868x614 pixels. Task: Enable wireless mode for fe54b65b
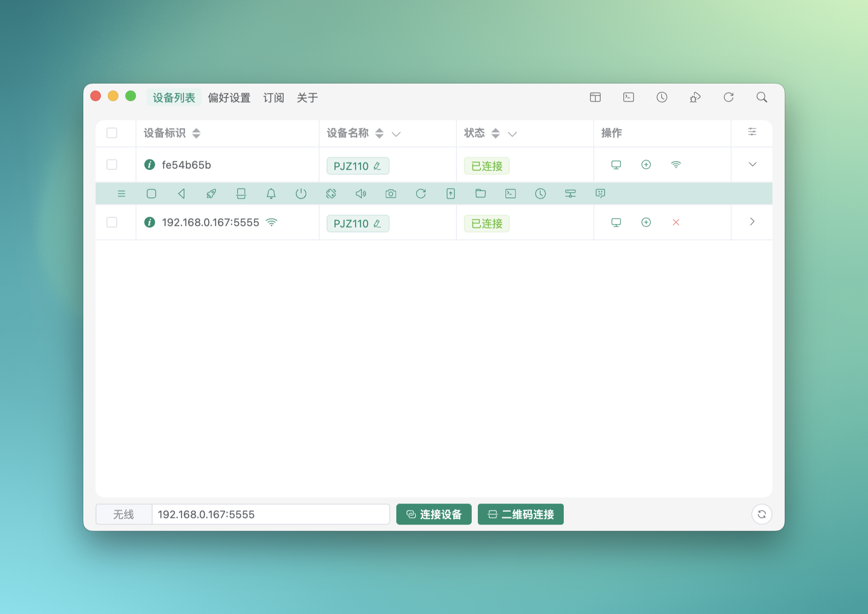[676, 165]
